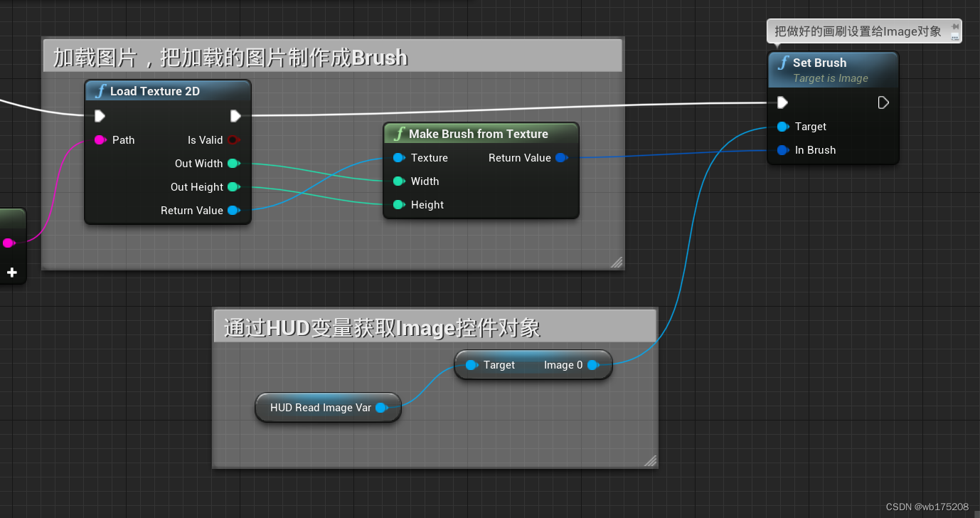Click Set Brush Target input pin
The image size is (980, 518).
[783, 127]
